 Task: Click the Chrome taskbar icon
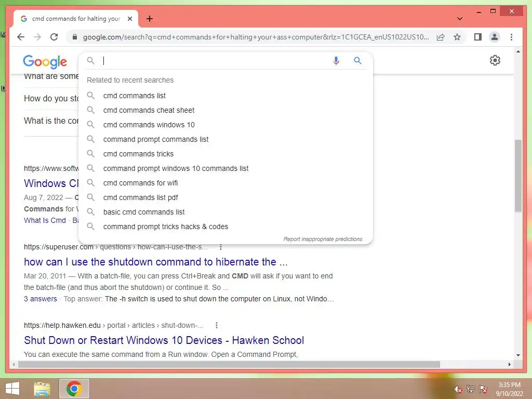[74, 389]
